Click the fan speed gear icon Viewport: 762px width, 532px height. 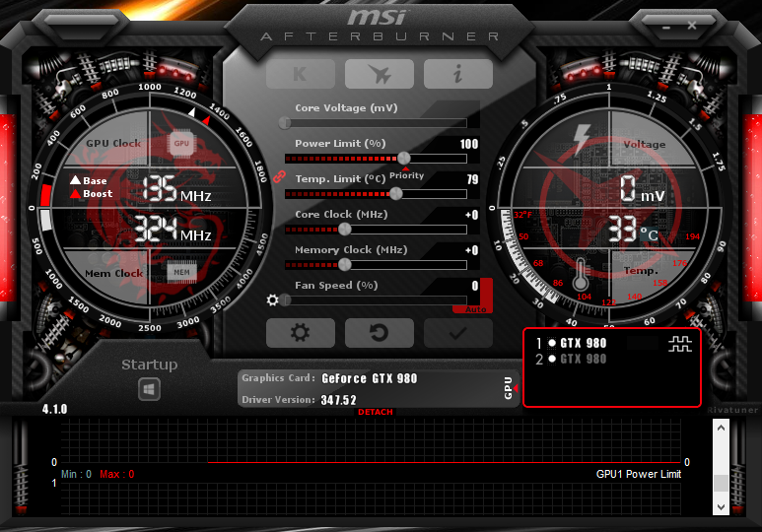273,300
